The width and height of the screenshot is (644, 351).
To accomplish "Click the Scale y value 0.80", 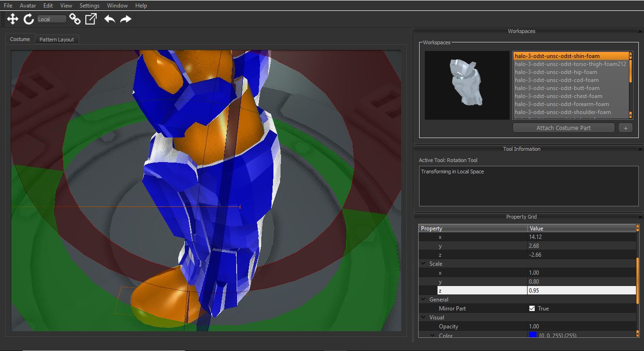I will pyautogui.click(x=582, y=282).
